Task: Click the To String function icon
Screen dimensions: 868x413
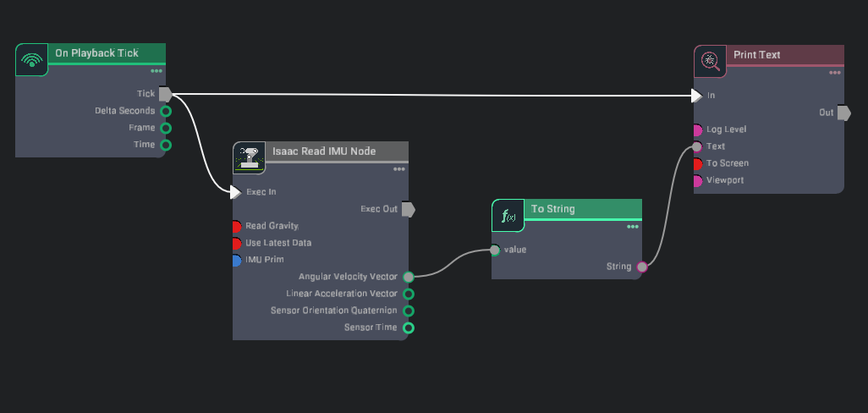Action: 508,217
